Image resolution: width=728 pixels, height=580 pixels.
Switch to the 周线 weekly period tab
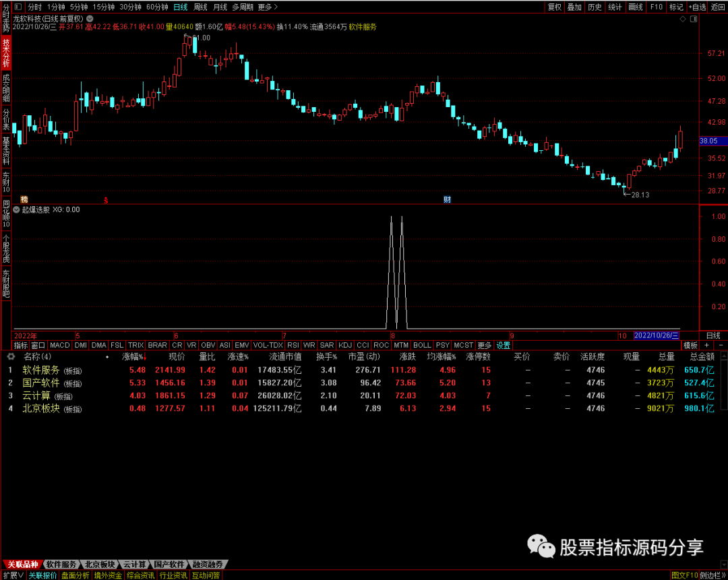point(200,7)
